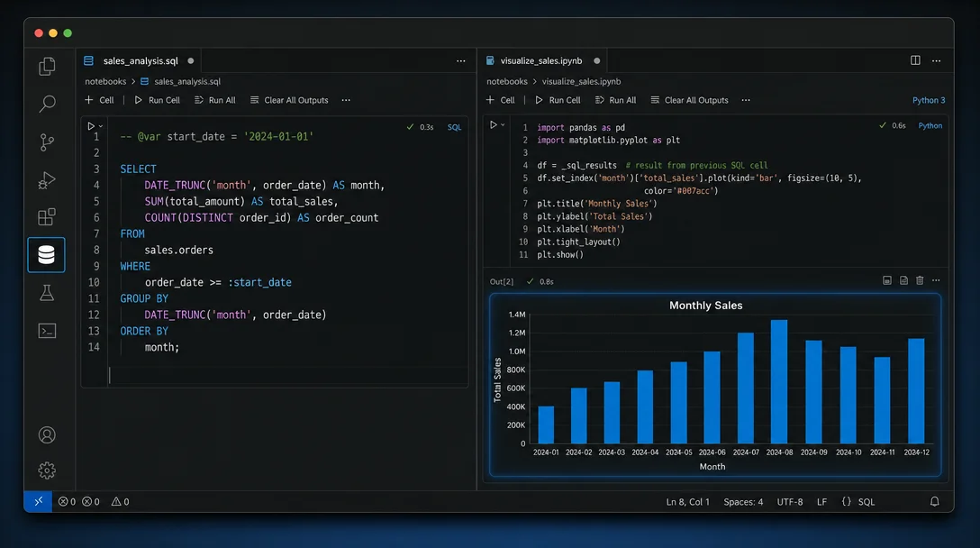Clear All Outputs in Python notebook
Screen dimensions: 980x548
[x=689, y=100]
